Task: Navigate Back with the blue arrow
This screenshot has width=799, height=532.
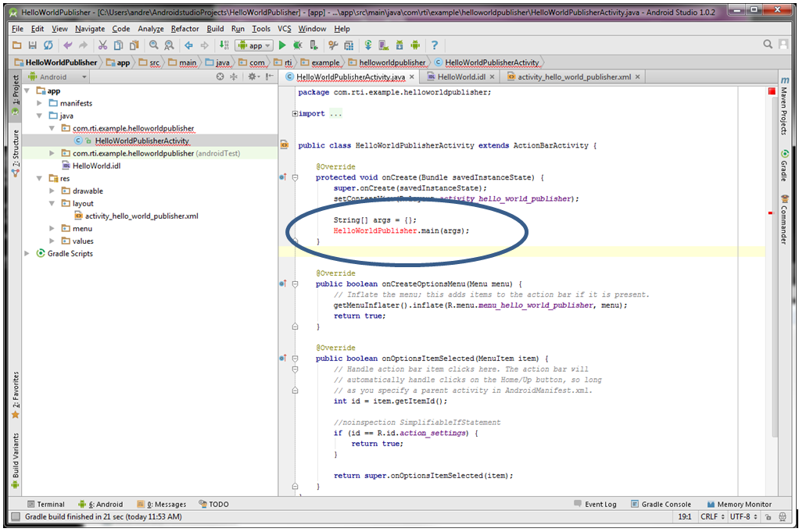Action: [x=188, y=45]
